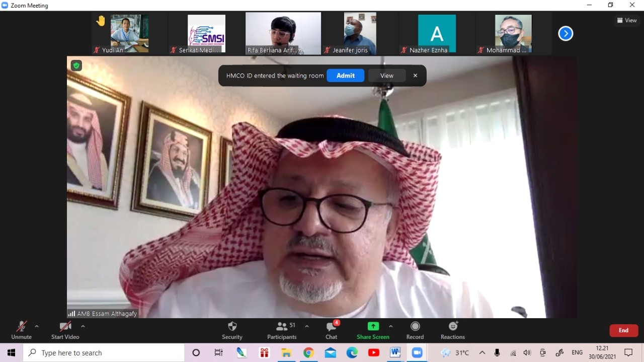Expand audio options arrow beside Unmute

point(37,326)
